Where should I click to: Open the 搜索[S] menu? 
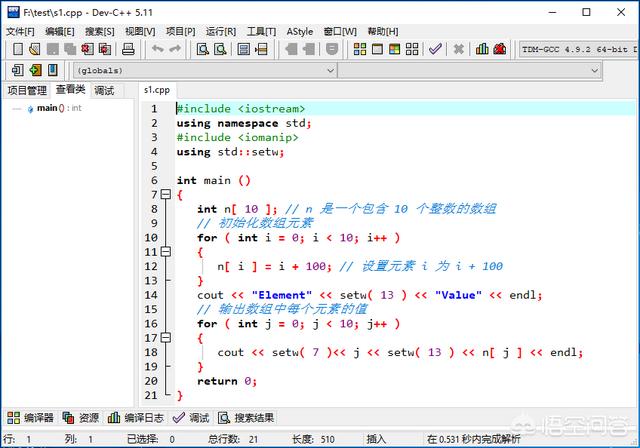pos(100,31)
